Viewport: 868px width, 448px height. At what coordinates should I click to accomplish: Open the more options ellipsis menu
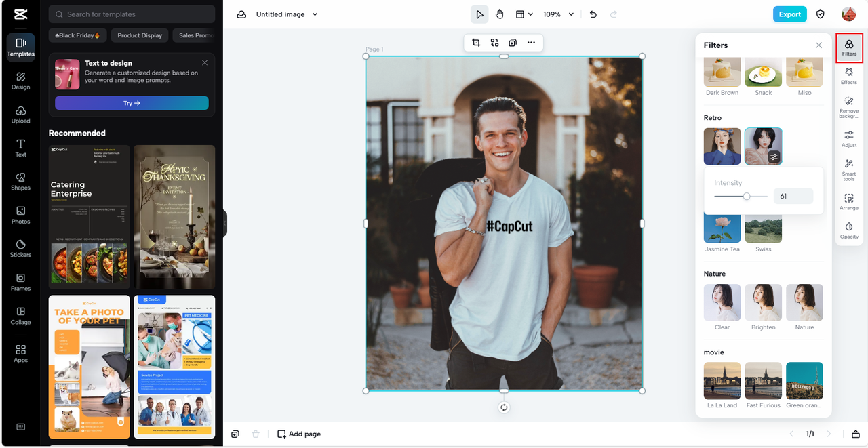531,43
